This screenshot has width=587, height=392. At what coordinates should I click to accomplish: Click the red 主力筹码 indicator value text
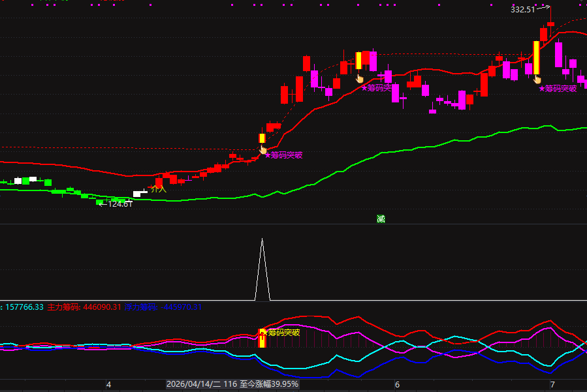[84, 307]
